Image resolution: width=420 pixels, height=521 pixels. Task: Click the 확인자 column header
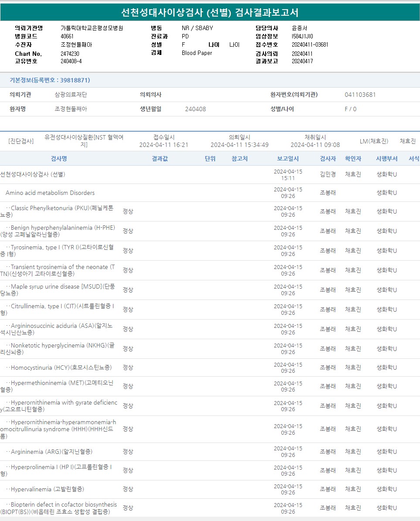click(353, 159)
